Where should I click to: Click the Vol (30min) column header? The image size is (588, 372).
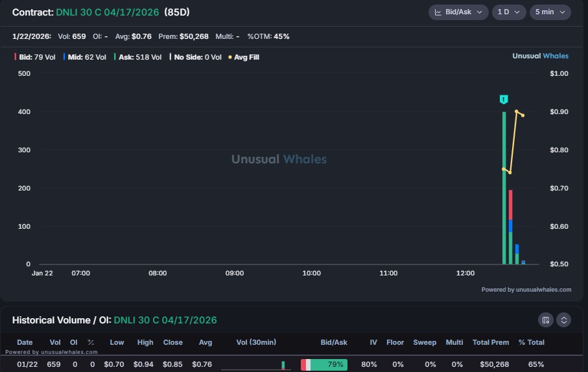pos(256,342)
